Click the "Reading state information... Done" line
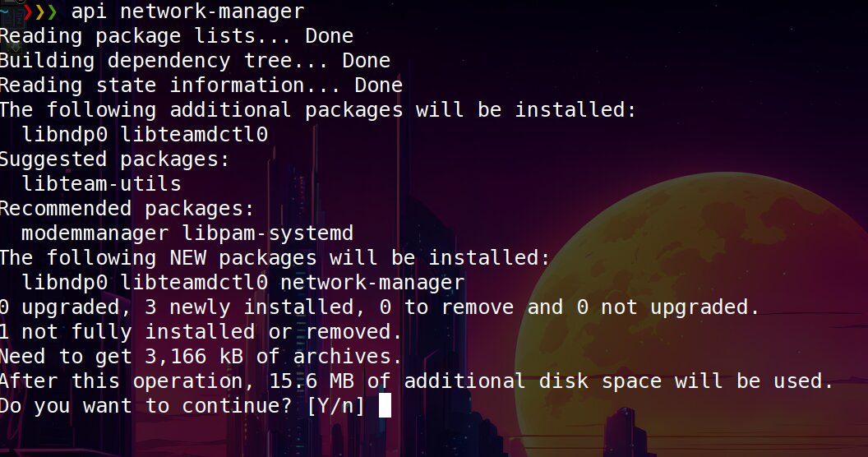Image resolution: width=868 pixels, height=457 pixels. pos(201,85)
